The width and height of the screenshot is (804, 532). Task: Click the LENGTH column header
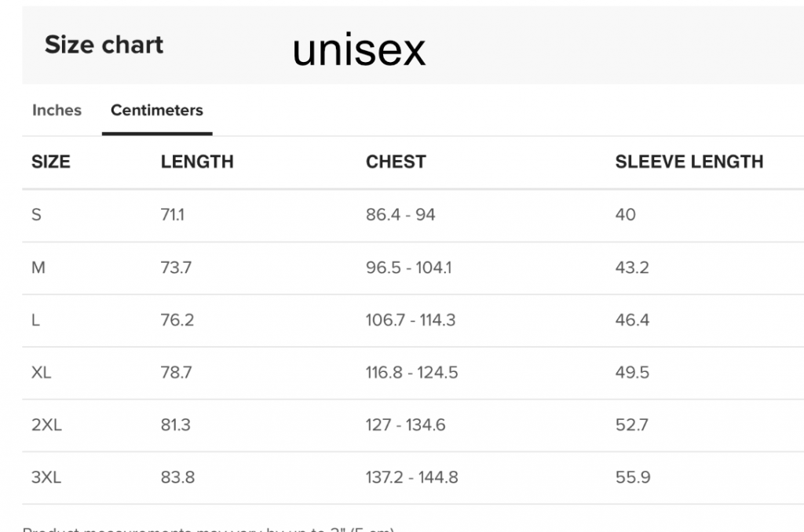197,162
